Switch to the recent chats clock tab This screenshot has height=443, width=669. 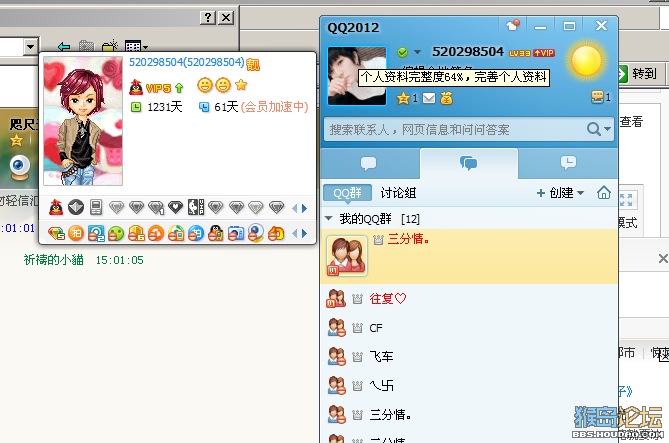[x=568, y=163]
